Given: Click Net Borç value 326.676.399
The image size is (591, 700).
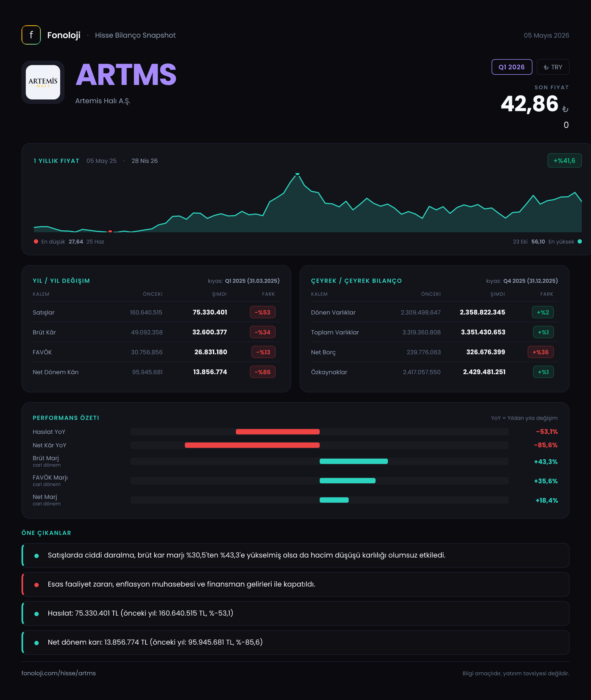Looking at the screenshot, I should (486, 352).
